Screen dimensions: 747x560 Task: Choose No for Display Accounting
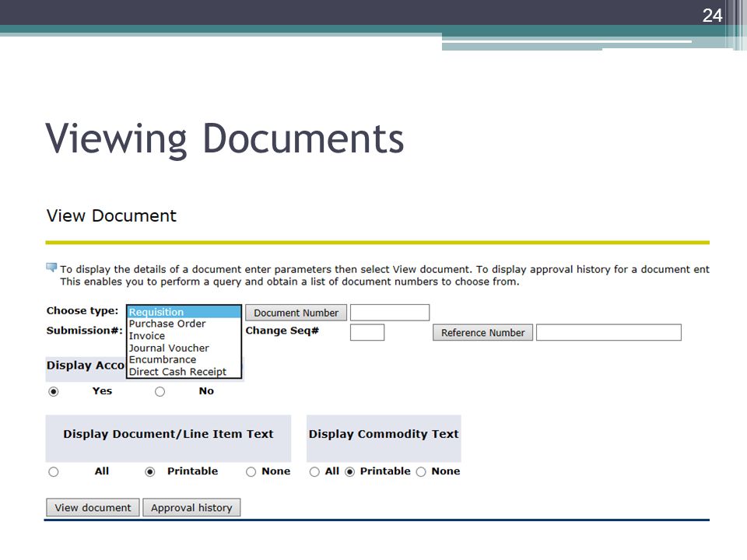tap(160, 391)
